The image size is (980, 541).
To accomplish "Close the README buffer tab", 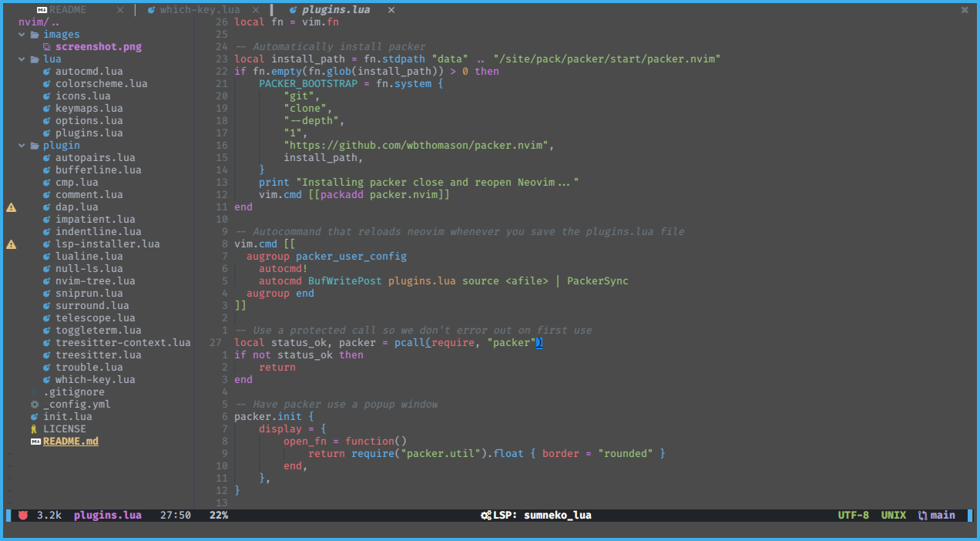I will 120,10.
